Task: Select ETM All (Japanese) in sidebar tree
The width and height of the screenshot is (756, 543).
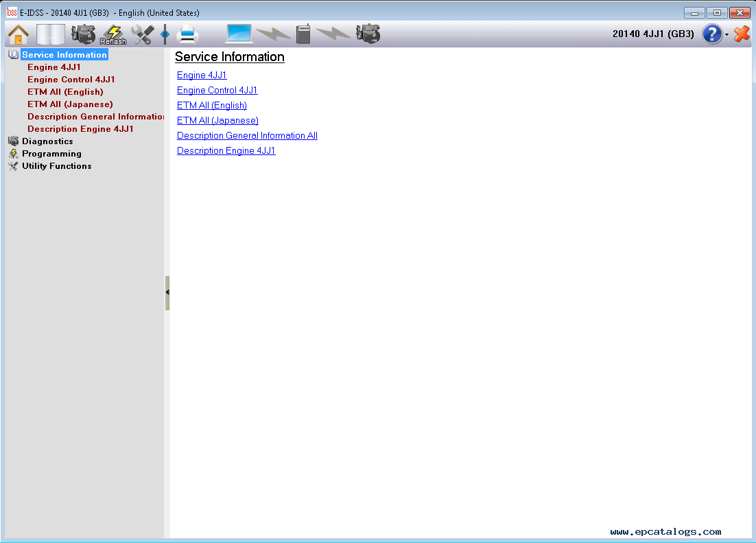Action: coord(71,104)
